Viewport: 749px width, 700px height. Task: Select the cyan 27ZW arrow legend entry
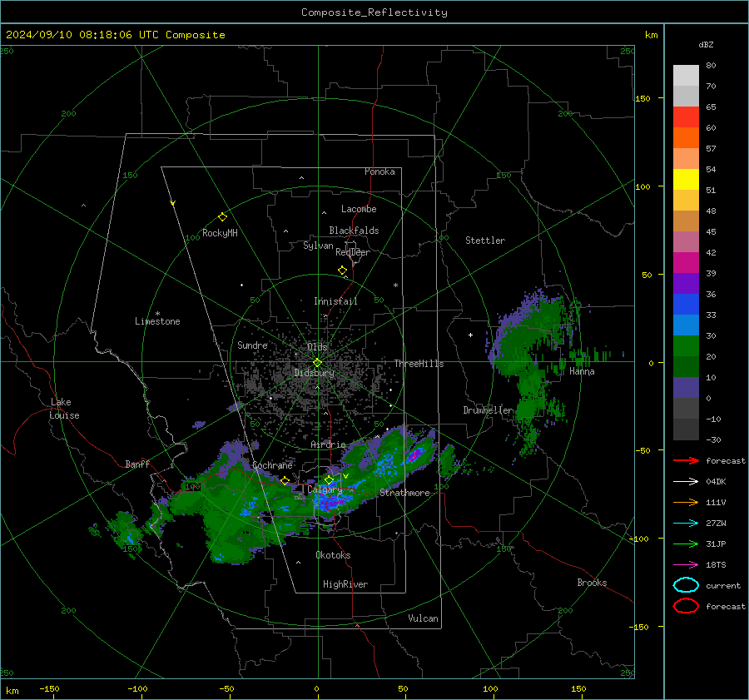(686, 524)
